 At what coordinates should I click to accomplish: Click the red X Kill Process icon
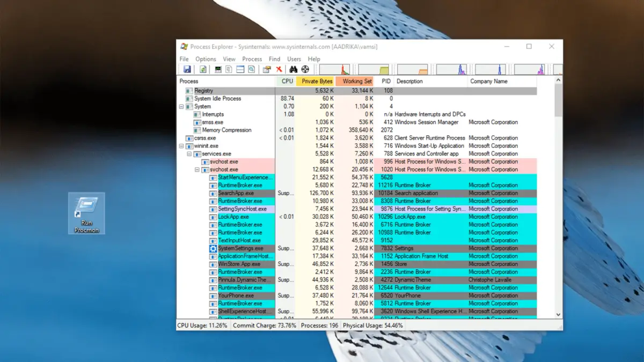tap(279, 69)
